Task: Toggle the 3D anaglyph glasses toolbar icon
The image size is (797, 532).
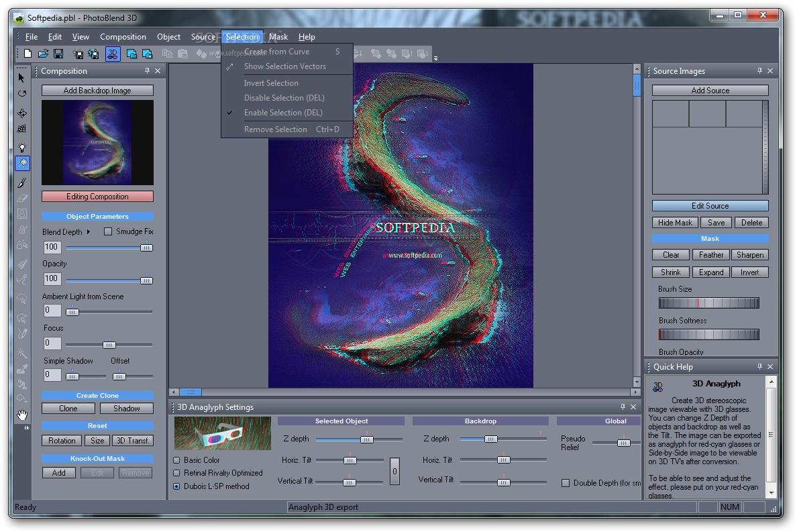Action: (x=113, y=54)
